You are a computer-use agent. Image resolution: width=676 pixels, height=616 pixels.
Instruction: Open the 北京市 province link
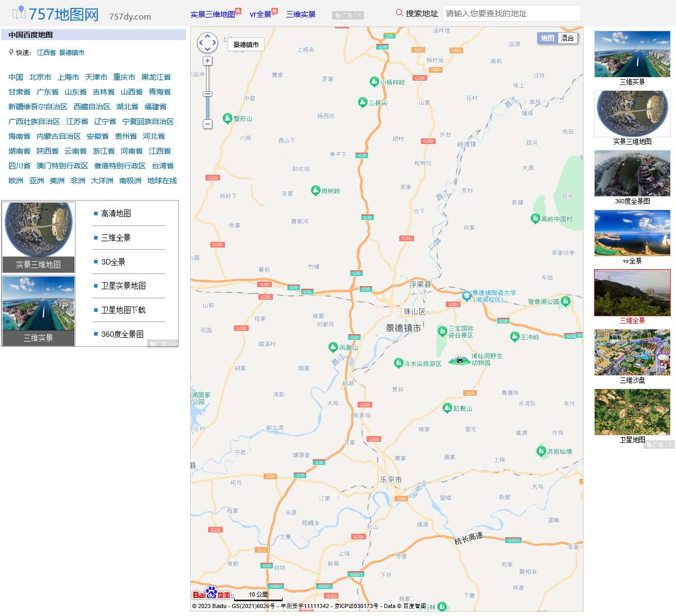(x=40, y=77)
